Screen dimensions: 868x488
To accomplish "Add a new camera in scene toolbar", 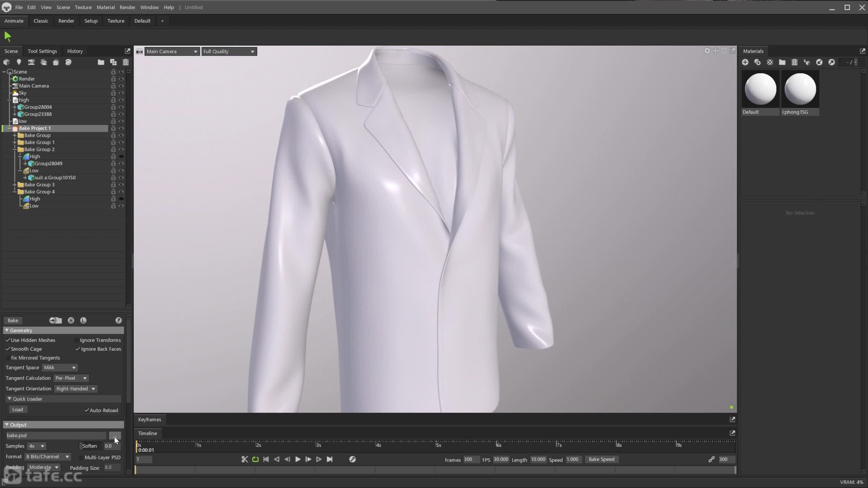I will (x=31, y=62).
